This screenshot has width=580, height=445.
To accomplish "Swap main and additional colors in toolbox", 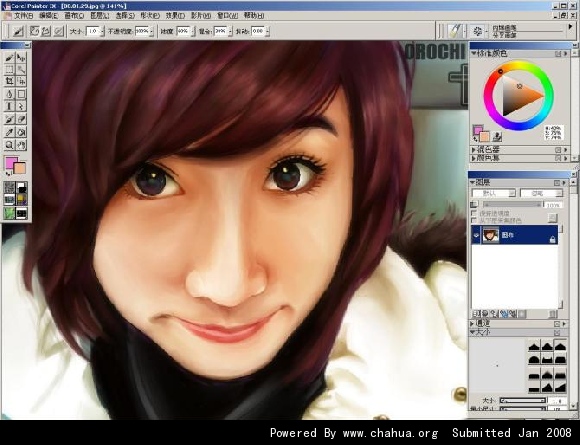I will (x=8, y=173).
